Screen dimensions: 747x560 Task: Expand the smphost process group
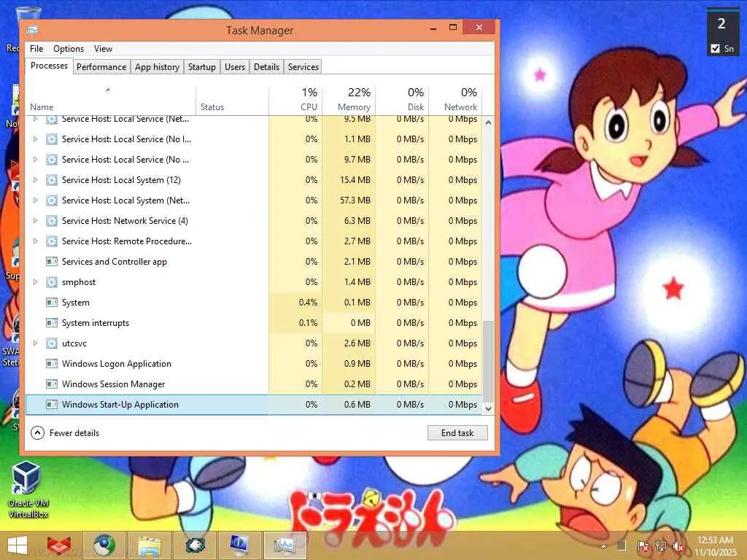(35, 282)
